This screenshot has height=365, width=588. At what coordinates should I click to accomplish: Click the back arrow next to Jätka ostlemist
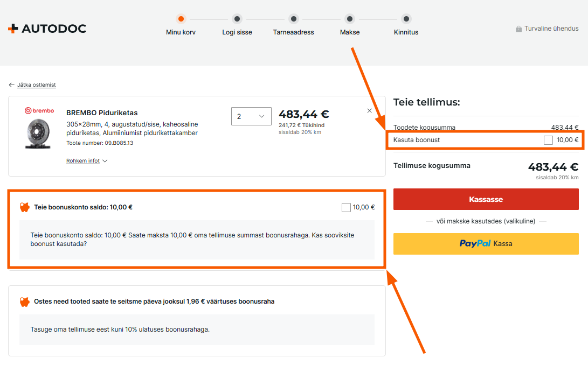11,85
